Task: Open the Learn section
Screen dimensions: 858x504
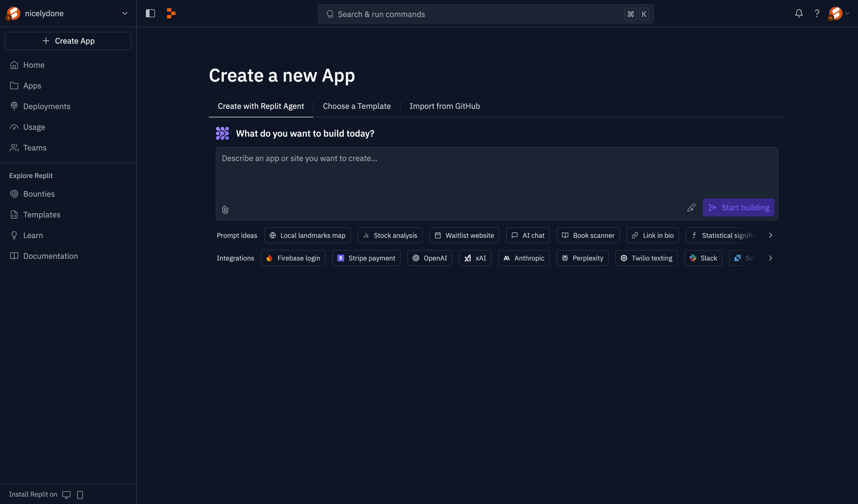Action: pos(68,235)
